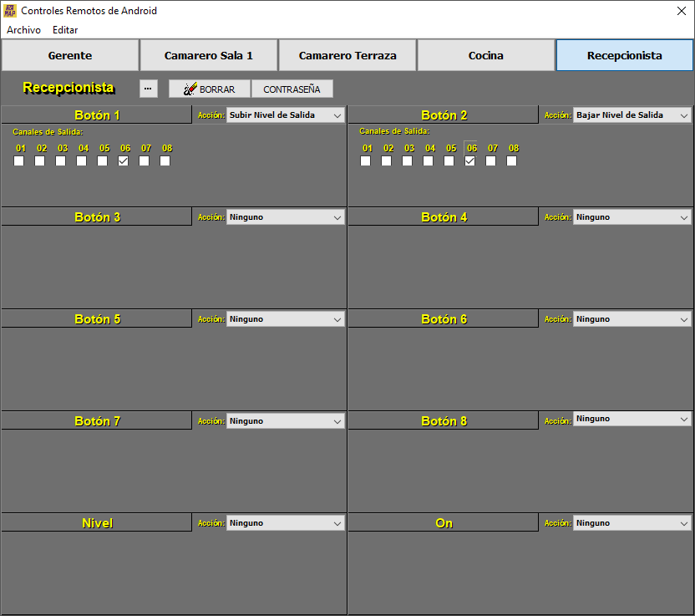Image resolution: width=695 pixels, height=616 pixels.
Task: Click the app icon in title bar
Action: click(10, 11)
